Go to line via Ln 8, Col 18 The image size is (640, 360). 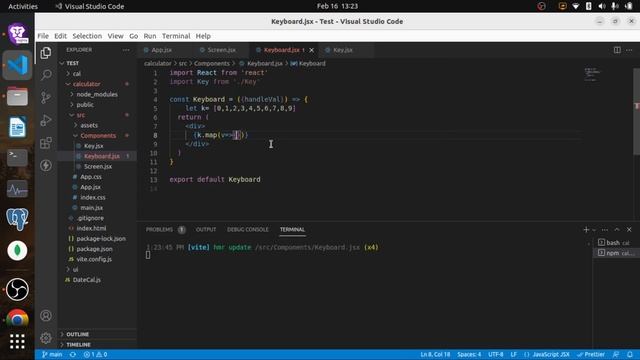[435, 354]
